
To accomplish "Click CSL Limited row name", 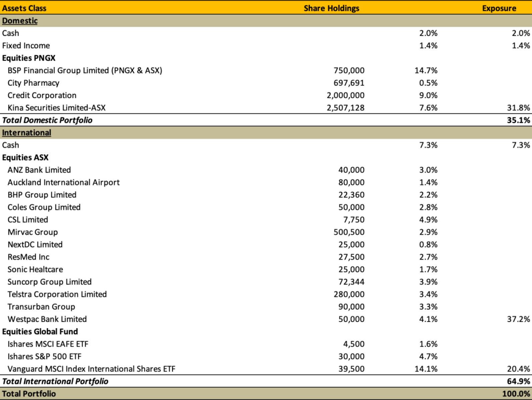I will [28, 220].
